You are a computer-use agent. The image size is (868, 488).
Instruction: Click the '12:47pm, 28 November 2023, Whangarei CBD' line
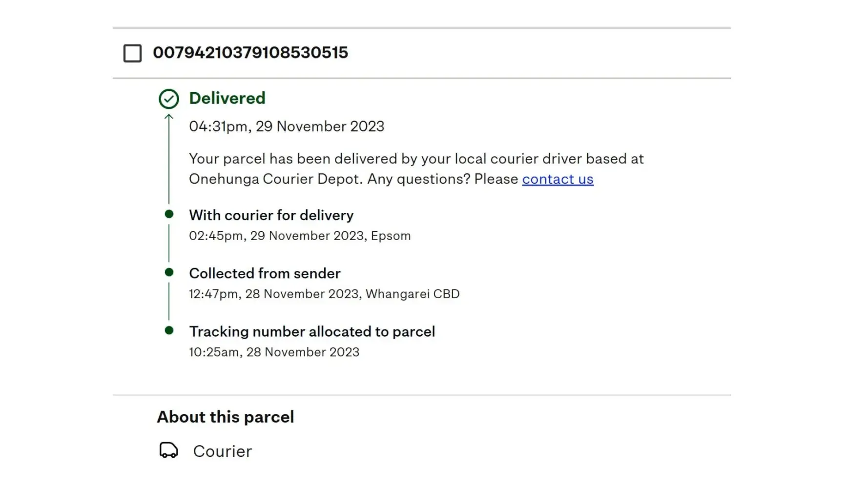[x=324, y=294]
